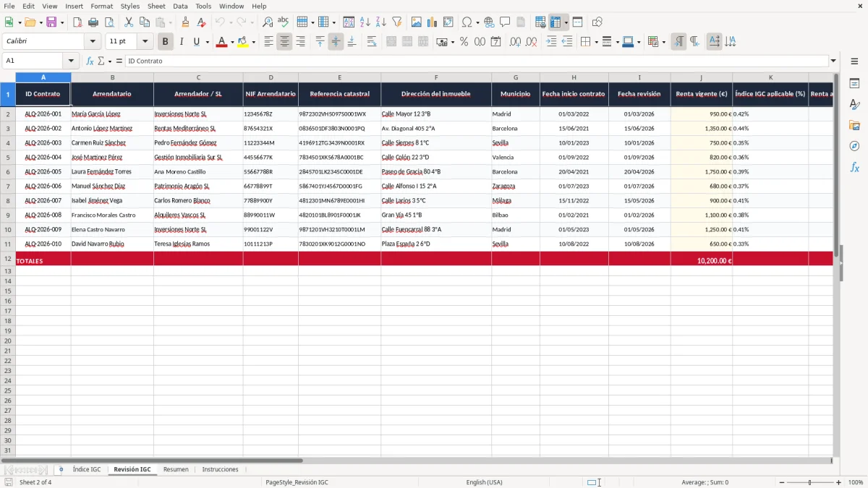Toggle Left-to-Right text direction
868x488 pixels.
[678, 42]
